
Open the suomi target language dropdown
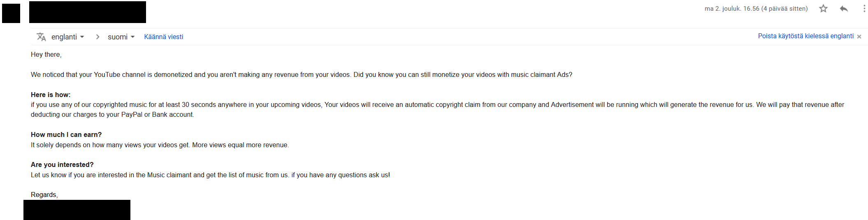(121, 37)
